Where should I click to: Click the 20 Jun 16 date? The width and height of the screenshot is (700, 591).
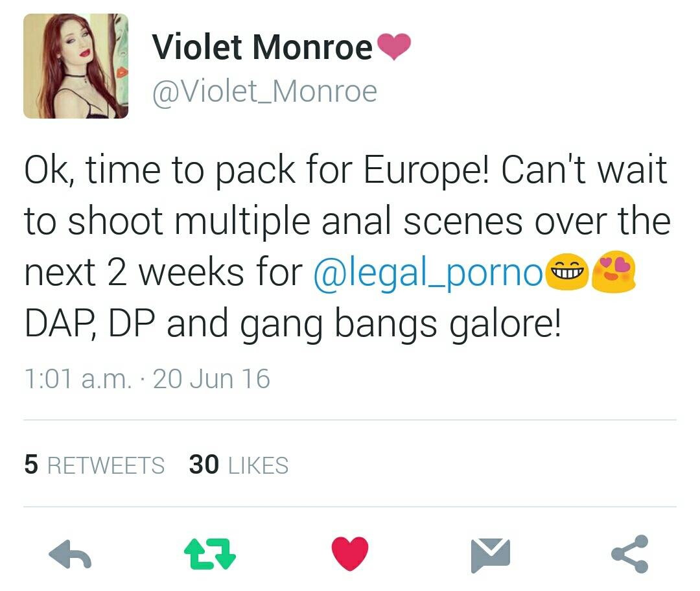211,379
